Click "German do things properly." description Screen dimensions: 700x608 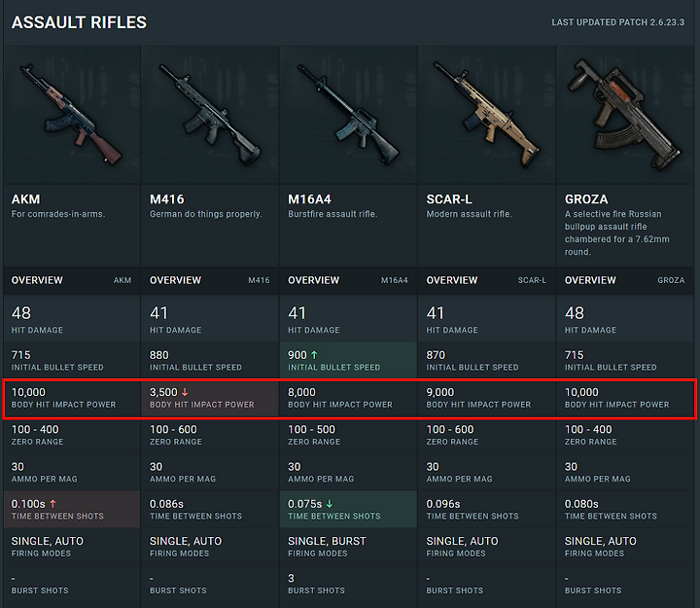(205, 214)
